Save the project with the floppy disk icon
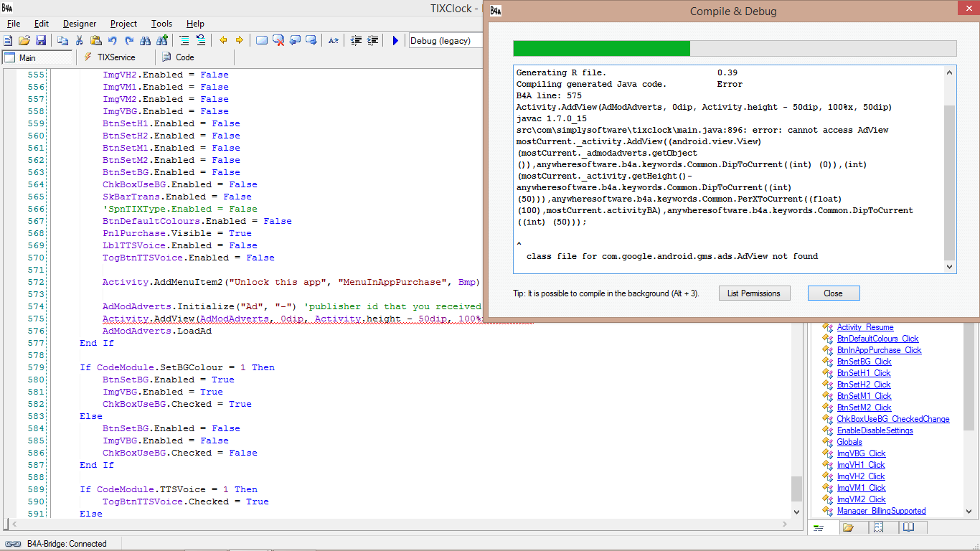 click(x=41, y=41)
